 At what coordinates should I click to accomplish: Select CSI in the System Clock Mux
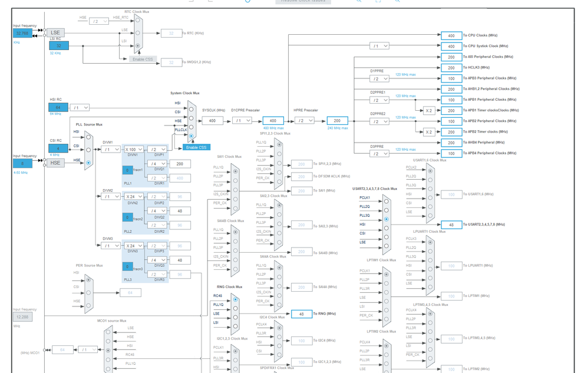pyautogui.click(x=191, y=118)
